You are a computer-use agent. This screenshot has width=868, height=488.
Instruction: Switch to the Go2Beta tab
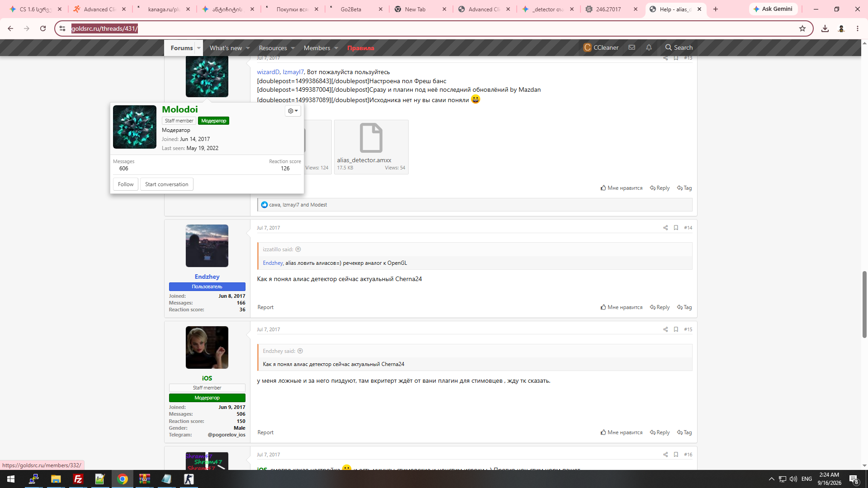356,9
